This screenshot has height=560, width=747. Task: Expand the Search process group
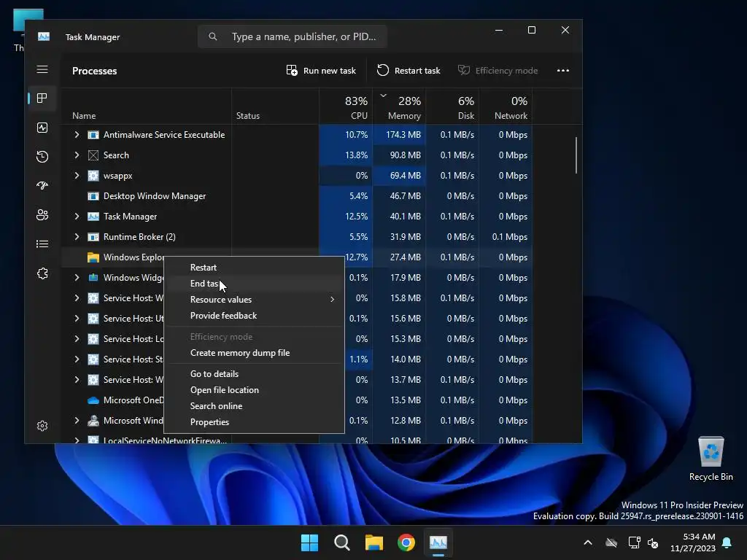(77, 155)
